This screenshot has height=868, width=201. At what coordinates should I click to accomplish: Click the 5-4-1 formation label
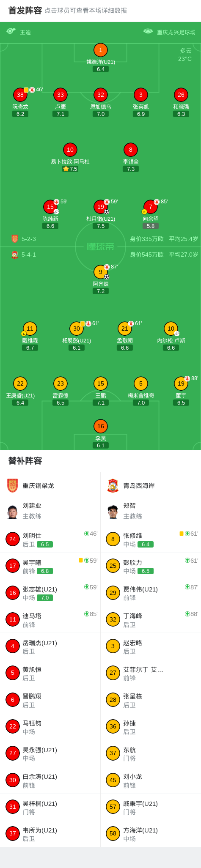point(29,255)
